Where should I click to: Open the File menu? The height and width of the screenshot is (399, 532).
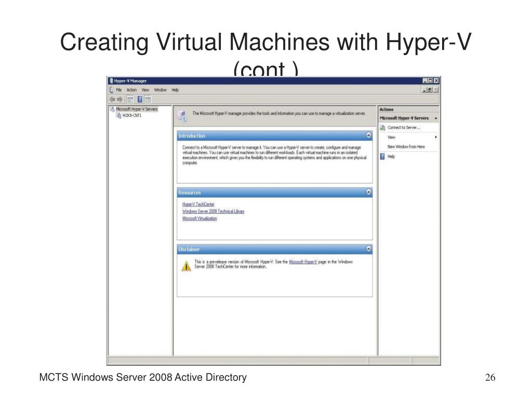tap(119, 90)
